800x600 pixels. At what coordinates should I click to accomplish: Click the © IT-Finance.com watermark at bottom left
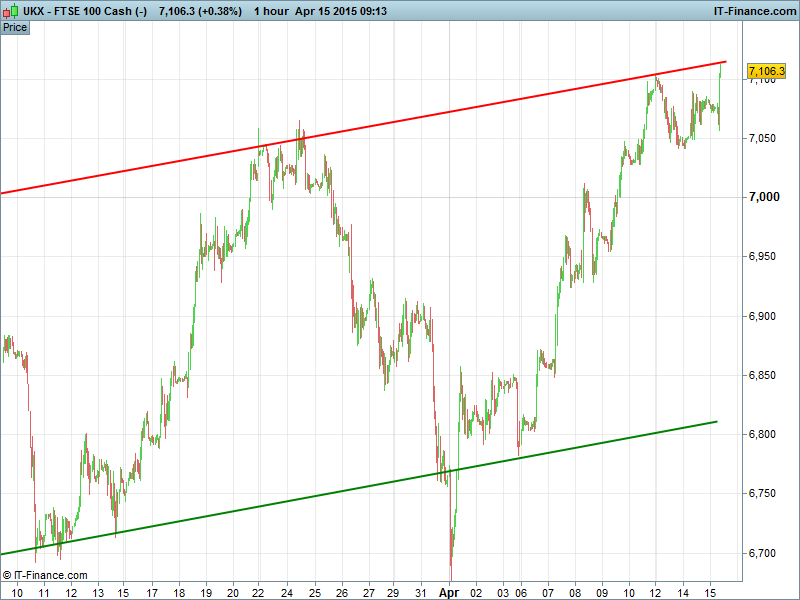point(45,575)
